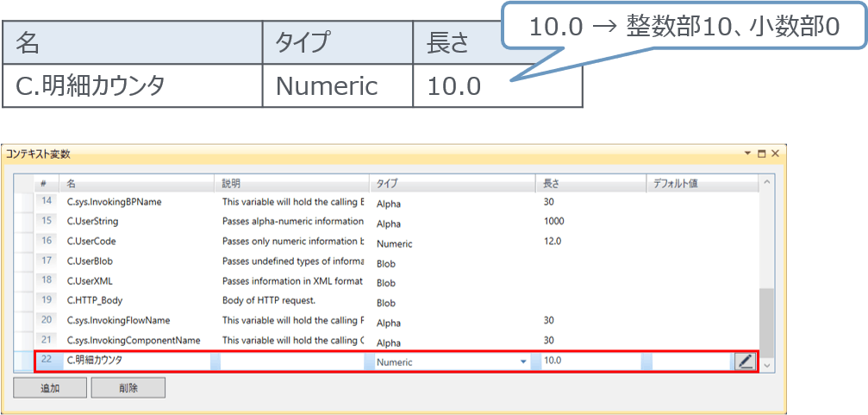Screen dimensions: 868x415
Task: Click the pencil edit icon in row 22
Action: [745, 362]
